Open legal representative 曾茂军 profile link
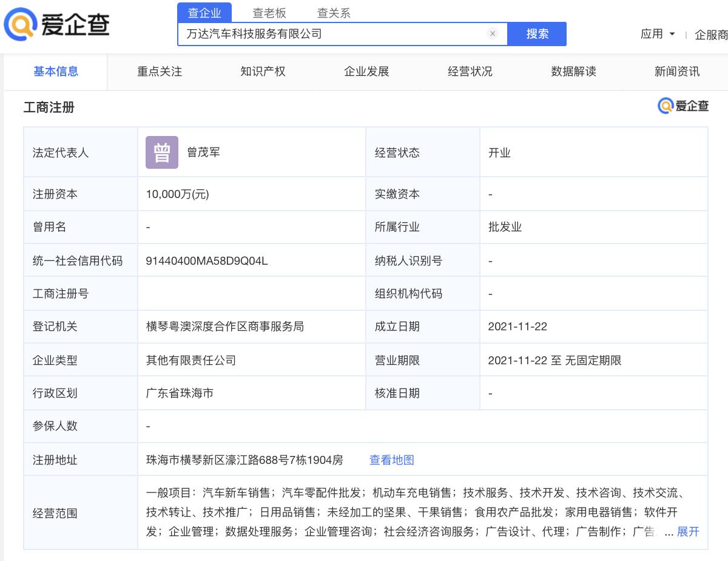 tap(203, 152)
